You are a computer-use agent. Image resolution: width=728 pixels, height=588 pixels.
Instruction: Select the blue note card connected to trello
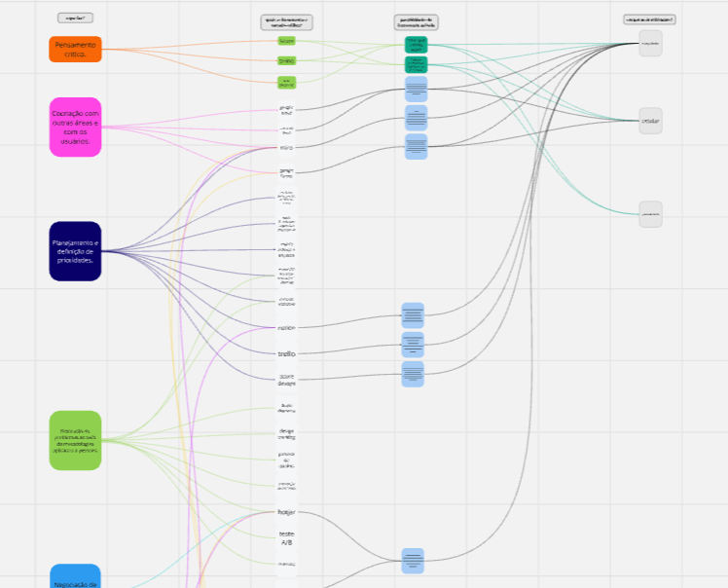tap(414, 345)
